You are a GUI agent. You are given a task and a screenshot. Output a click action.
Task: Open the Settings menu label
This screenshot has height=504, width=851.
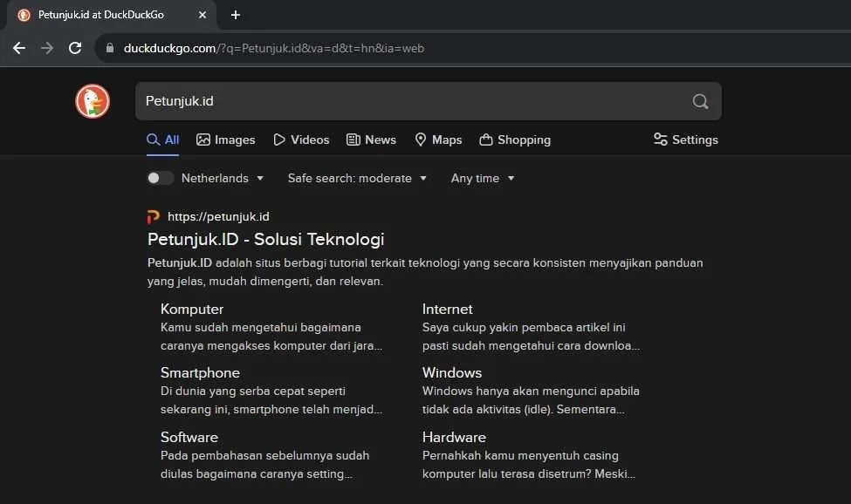click(695, 140)
